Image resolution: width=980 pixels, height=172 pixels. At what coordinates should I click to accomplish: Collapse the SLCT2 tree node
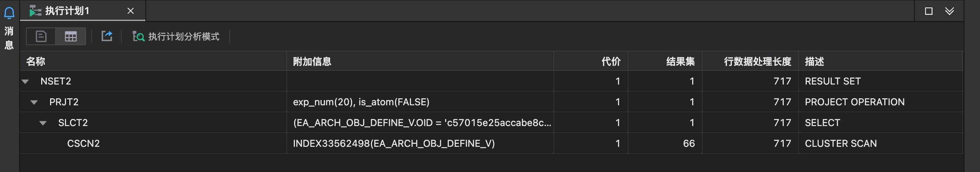click(43, 123)
